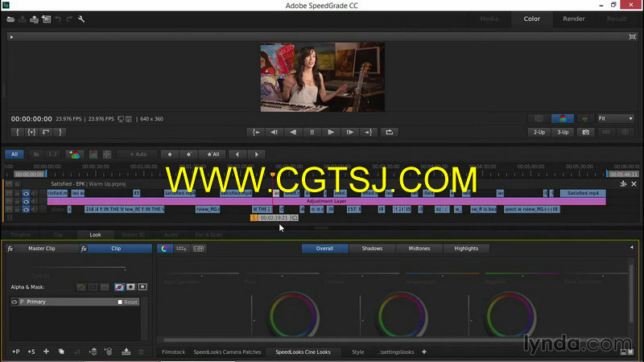Select the Clip button
644x362 pixels.
pos(116,249)
